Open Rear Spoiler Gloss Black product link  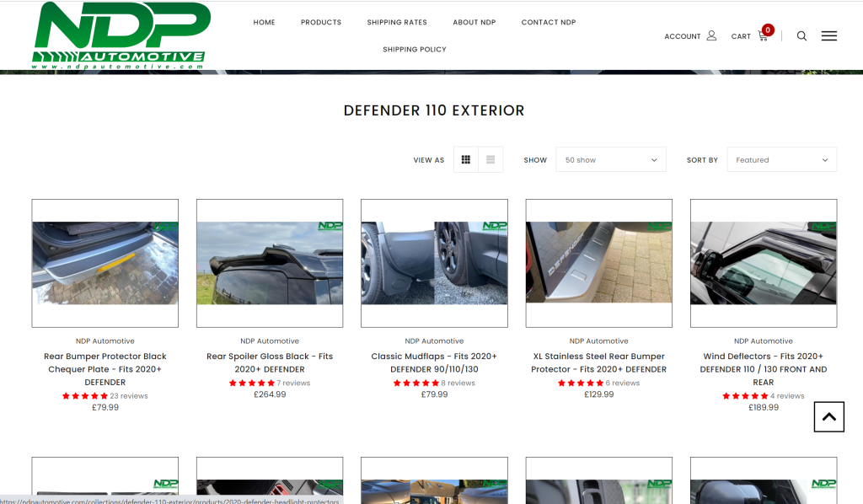[x=270, y=362]
